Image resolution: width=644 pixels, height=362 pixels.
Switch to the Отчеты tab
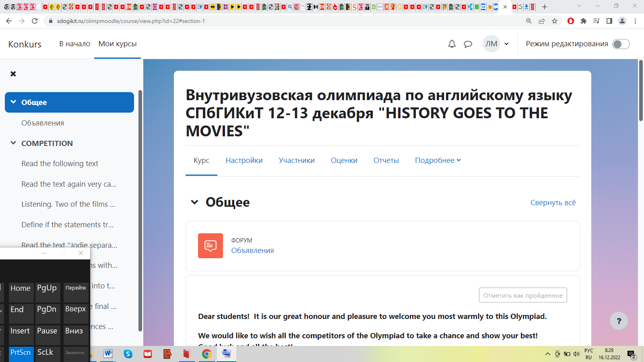pos(386,160)
